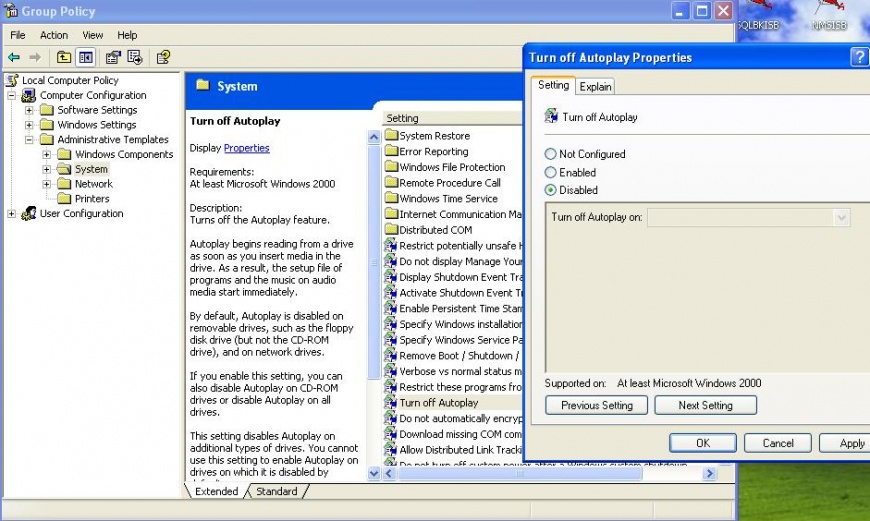This screenshot has width=870, height=521.
Task: Click the Local Computer Policy root icon
Action: point(12,80)
